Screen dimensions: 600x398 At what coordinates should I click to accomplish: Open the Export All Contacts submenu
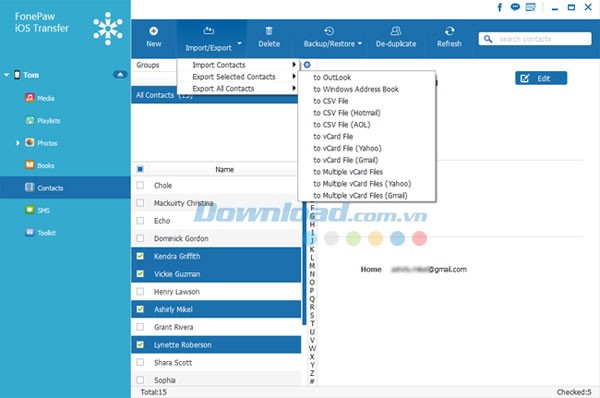(x=238, y=88)
